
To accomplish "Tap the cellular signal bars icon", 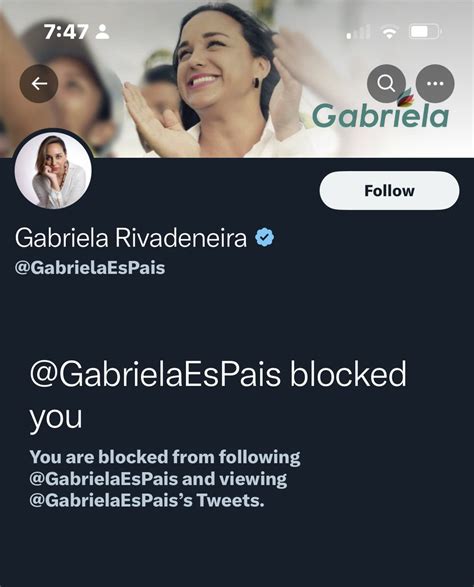I will [x=359, y=32].
